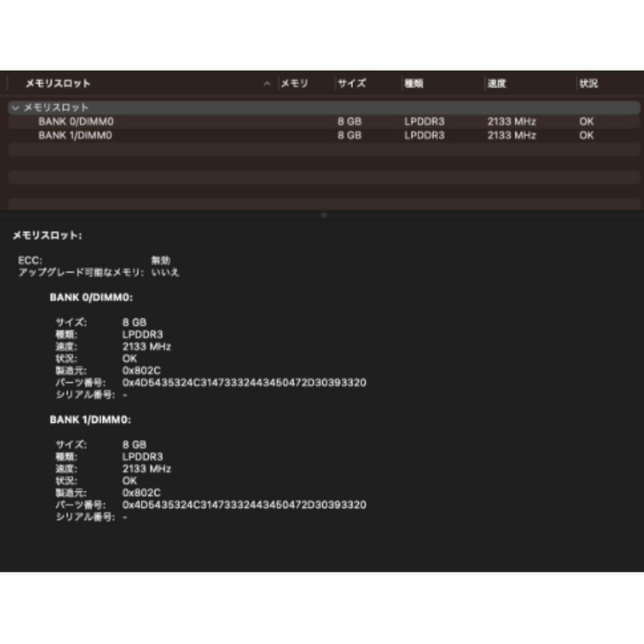Click LPDDR3 in BANK 1/DIMM0 table row

[x=425, y=135]
